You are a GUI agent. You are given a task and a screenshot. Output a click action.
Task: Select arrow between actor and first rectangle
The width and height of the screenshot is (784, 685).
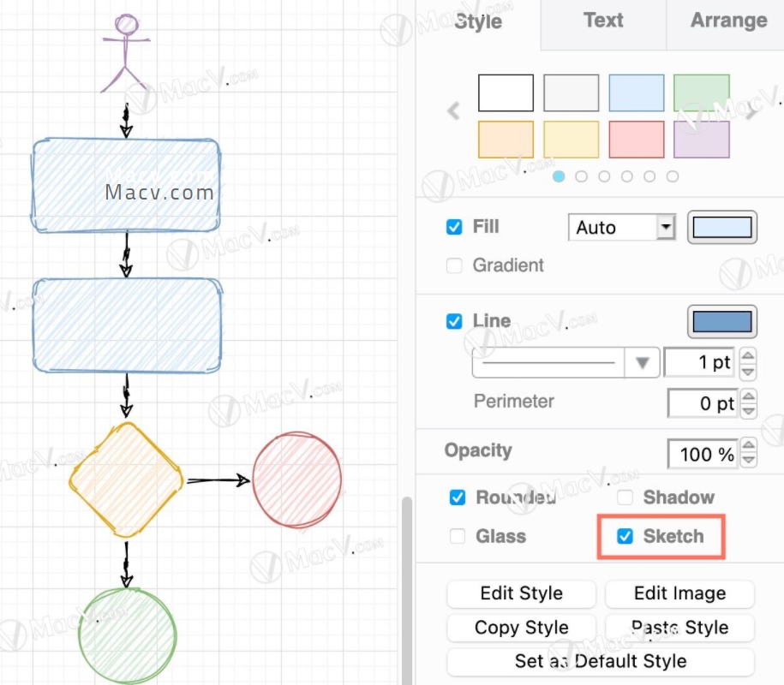click(x=126, y=121)
